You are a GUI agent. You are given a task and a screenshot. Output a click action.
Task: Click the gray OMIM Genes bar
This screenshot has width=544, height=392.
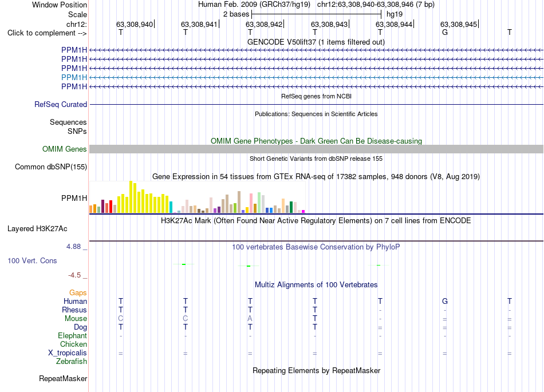(316, 149)
